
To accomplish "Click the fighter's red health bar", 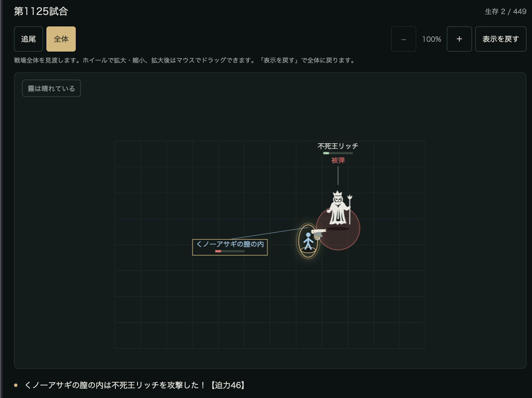I will click(230, 251).
